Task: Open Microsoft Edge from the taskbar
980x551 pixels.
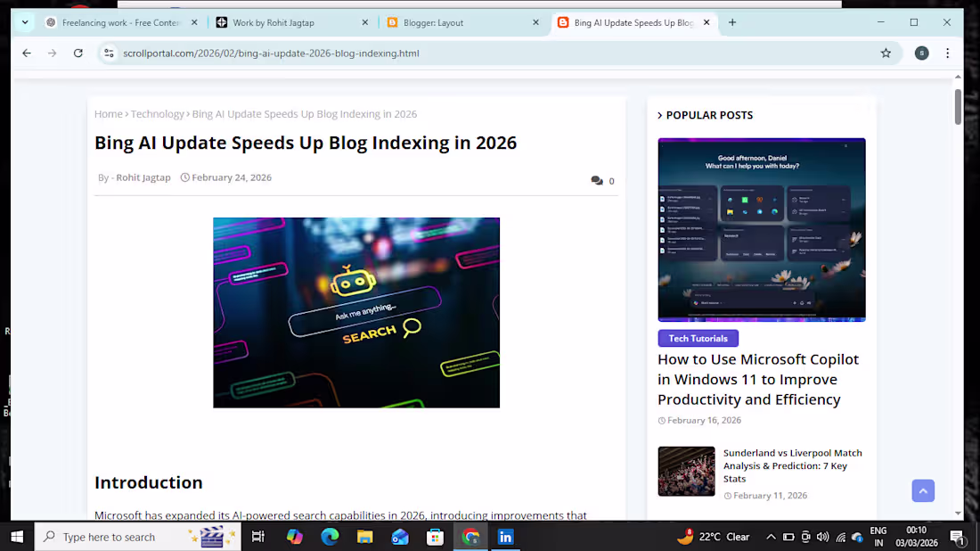Action: [x=330, y=537]
